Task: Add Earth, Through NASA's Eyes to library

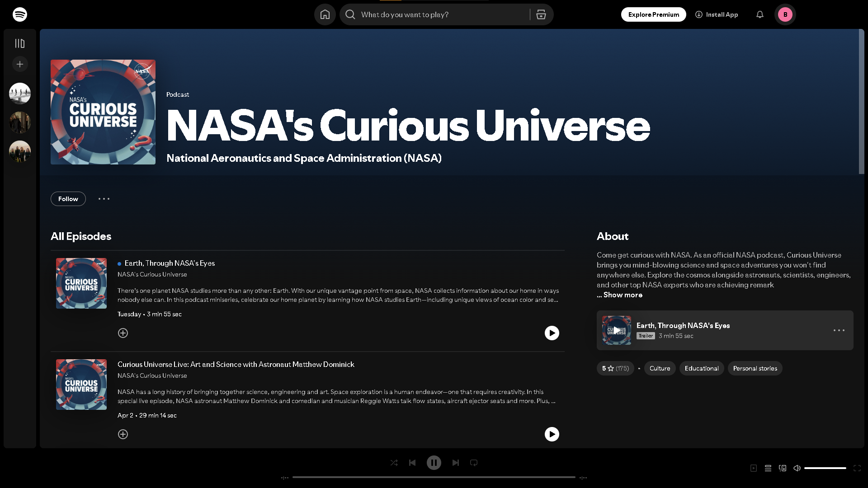Action: [x=123, y=333]
